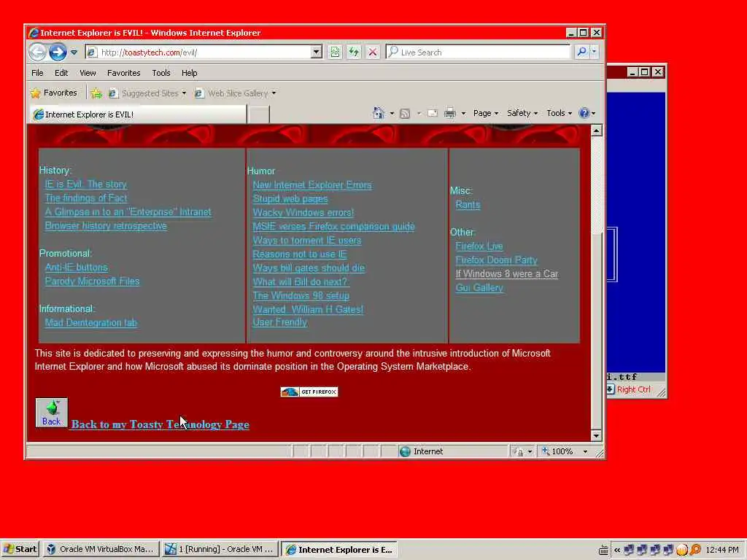
Task: Open the View menu
Action: (88, 73)
